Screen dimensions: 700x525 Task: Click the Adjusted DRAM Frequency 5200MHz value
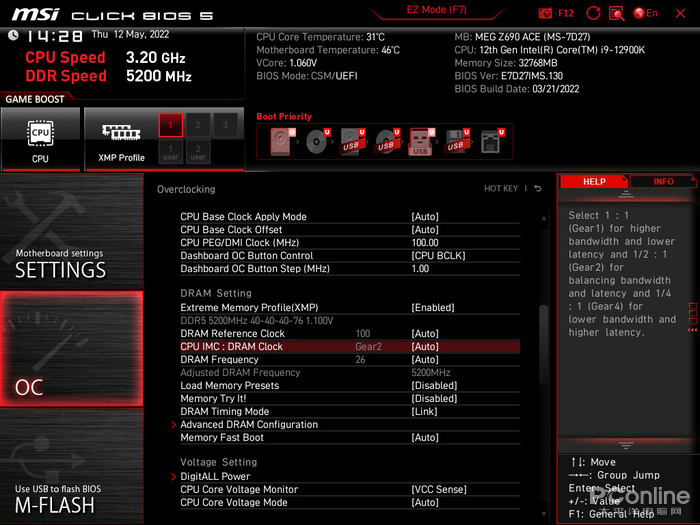coord(430,372)
